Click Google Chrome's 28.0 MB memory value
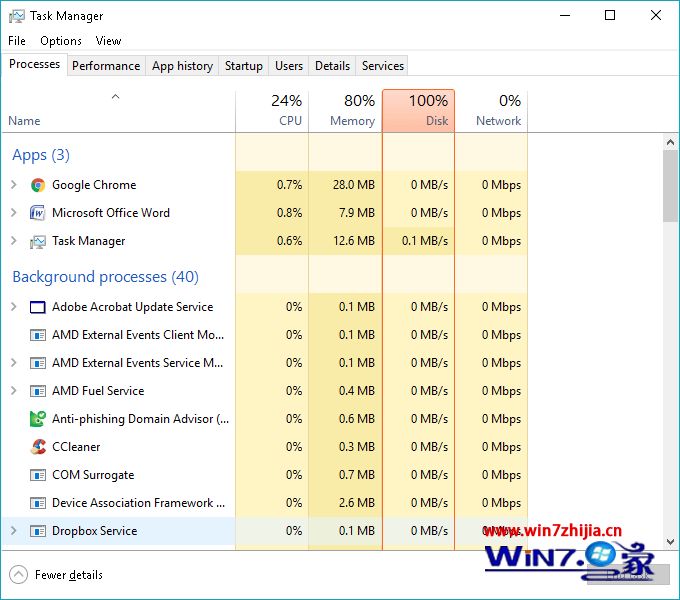 (354, 185)
